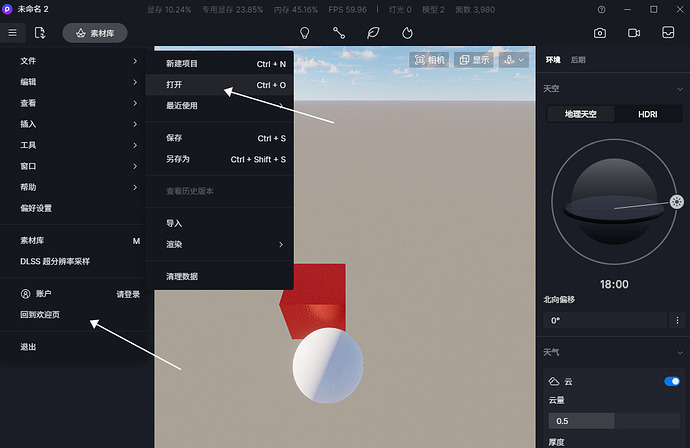This screenshot has height=448, width=690.
Task: Select the HDRI sky mode
Action: (x=648, y=115)
